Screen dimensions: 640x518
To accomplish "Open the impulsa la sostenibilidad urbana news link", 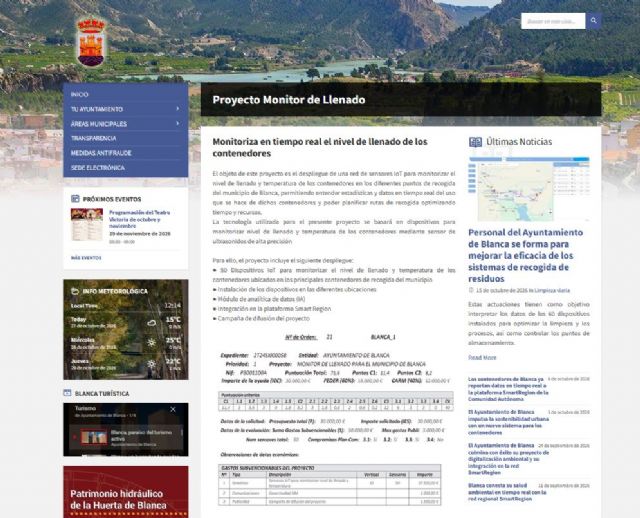I will (509, 422).
